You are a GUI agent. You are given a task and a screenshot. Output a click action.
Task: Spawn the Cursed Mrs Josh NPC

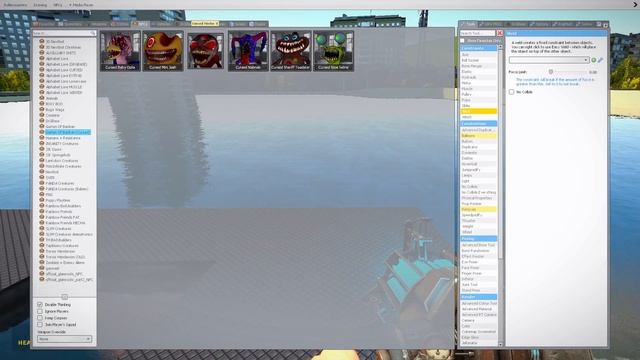coord(163,51)
